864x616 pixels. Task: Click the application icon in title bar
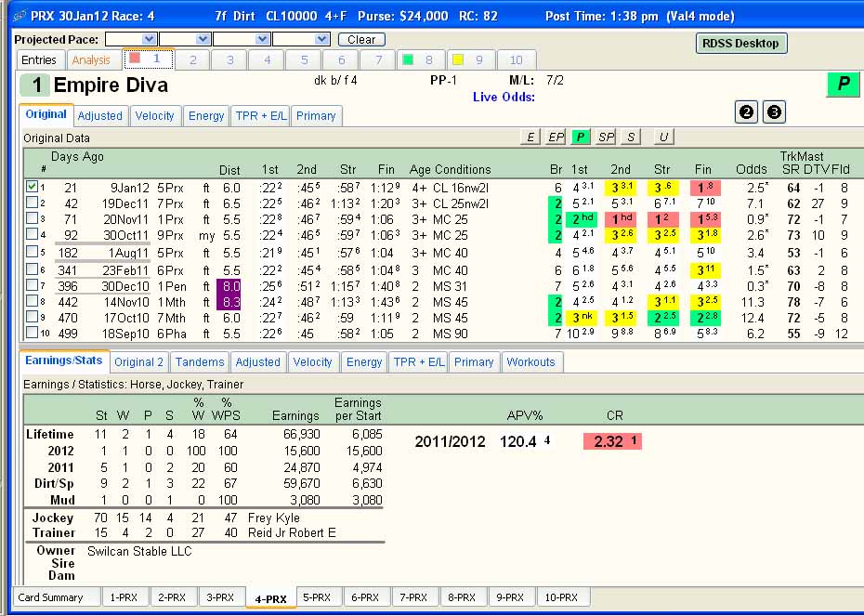pos(20,16)
